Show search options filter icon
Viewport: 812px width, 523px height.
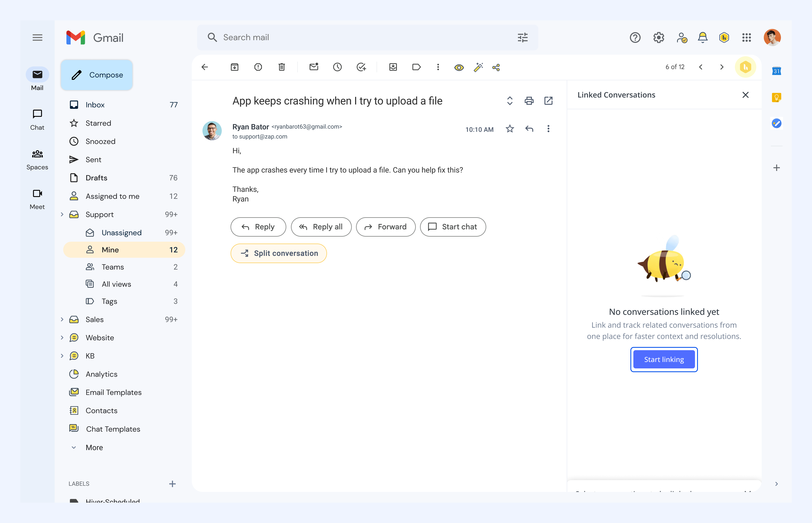pyautogui.click(x=523, y=37)
